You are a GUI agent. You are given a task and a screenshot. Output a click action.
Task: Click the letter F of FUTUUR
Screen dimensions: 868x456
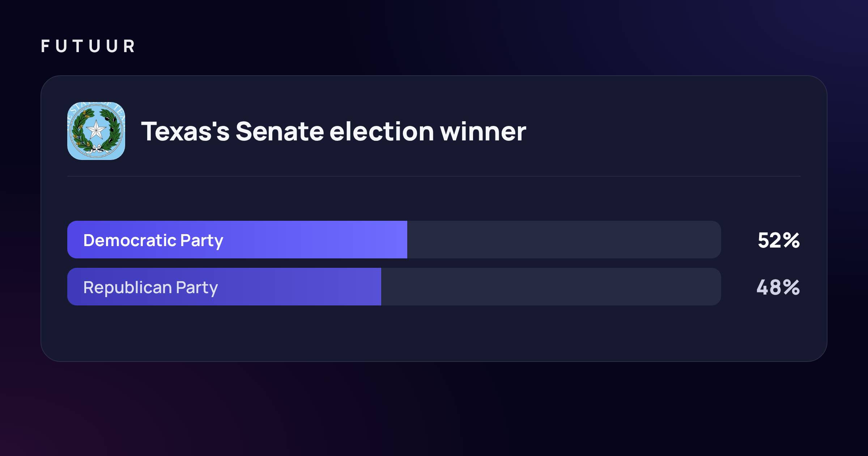[x=45, y=46]
